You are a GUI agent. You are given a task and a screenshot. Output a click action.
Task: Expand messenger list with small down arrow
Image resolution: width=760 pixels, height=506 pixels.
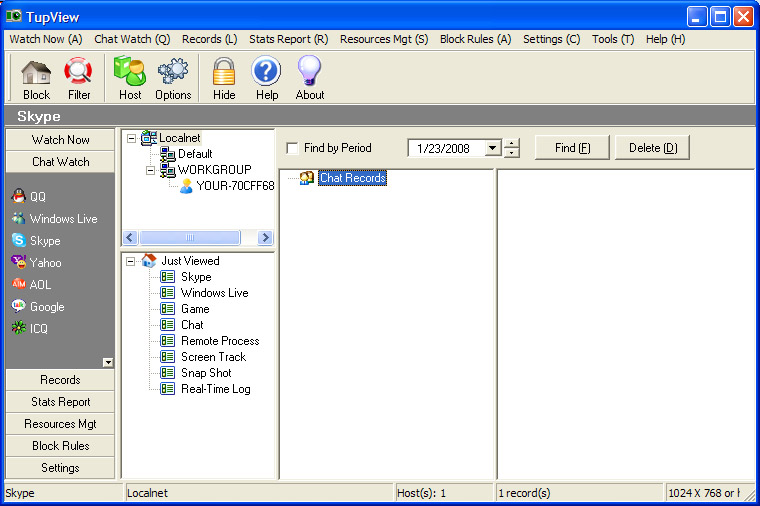[108, 362]
